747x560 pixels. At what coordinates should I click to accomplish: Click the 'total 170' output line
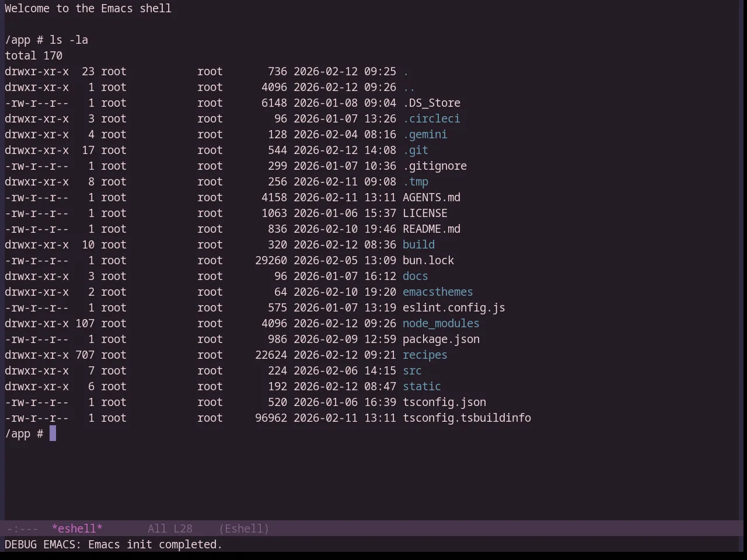click(34, 55)
